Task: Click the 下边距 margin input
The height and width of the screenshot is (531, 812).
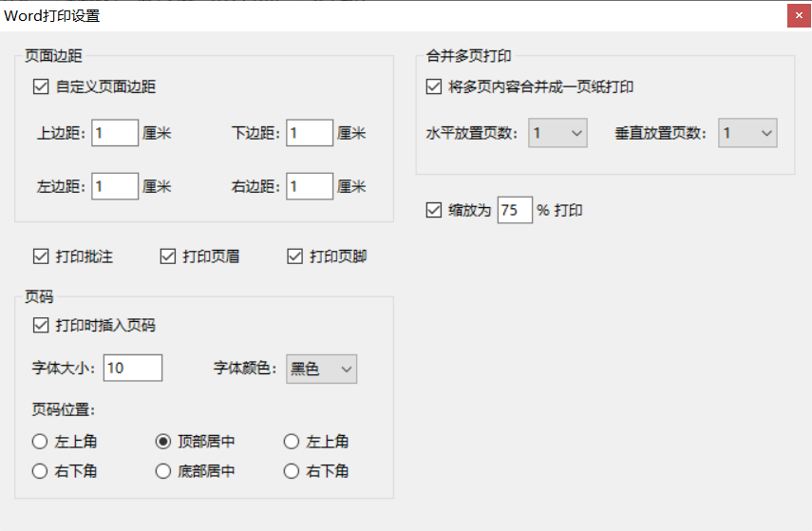Action: pos(310,133)
